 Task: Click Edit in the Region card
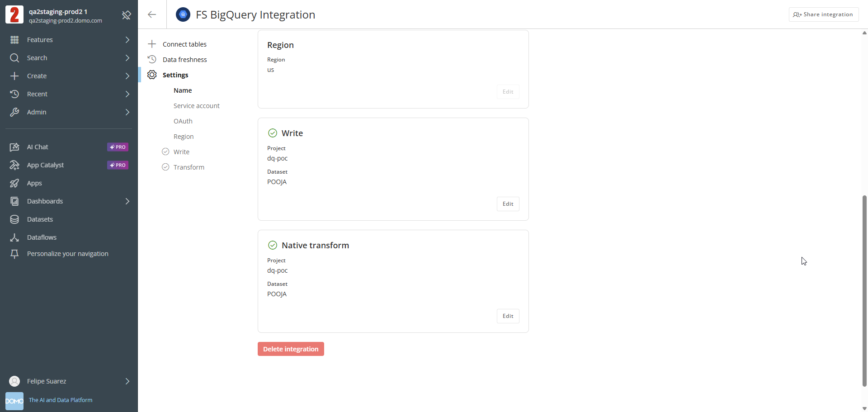[x=508, y=92]
